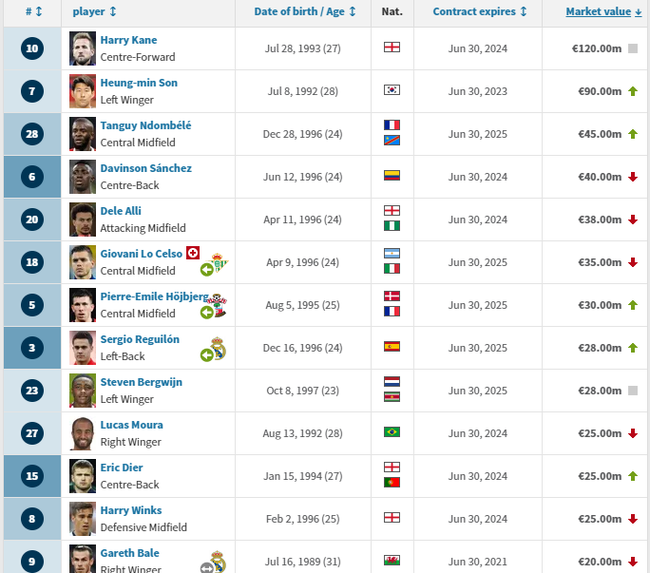
Task: Sort by Date of birth / Age
Action: 305,12
